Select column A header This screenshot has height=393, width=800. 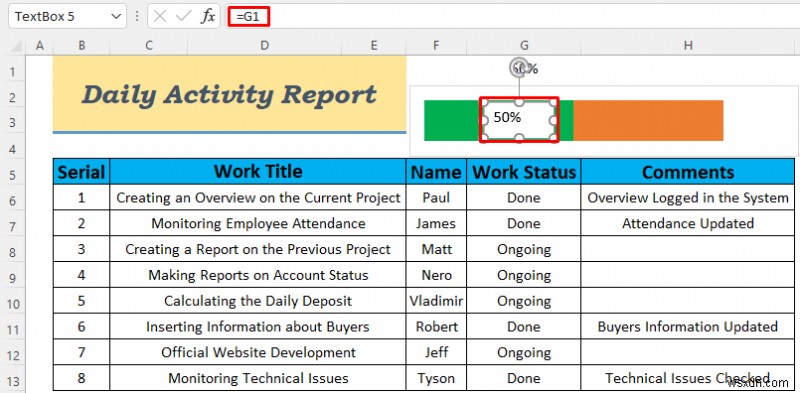point(39,46)
